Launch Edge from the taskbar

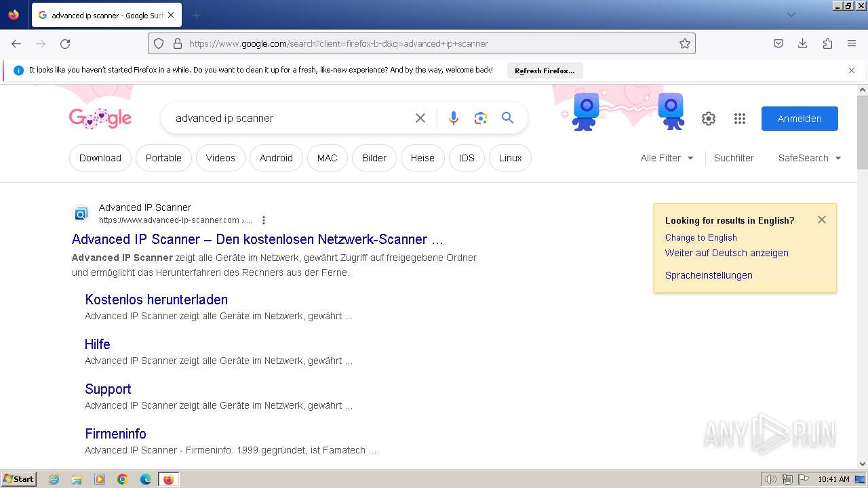click(x=146, y=479)
